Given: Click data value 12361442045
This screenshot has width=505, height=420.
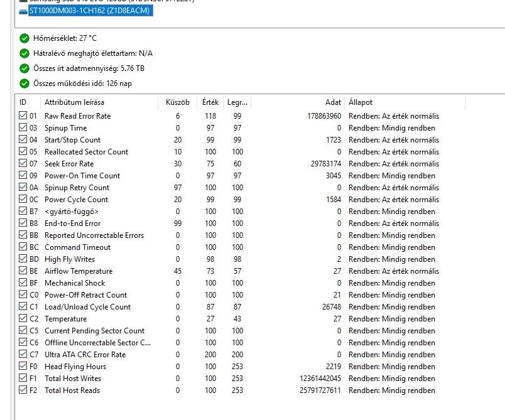Looking at the screenshot, I should pos(320,379).
